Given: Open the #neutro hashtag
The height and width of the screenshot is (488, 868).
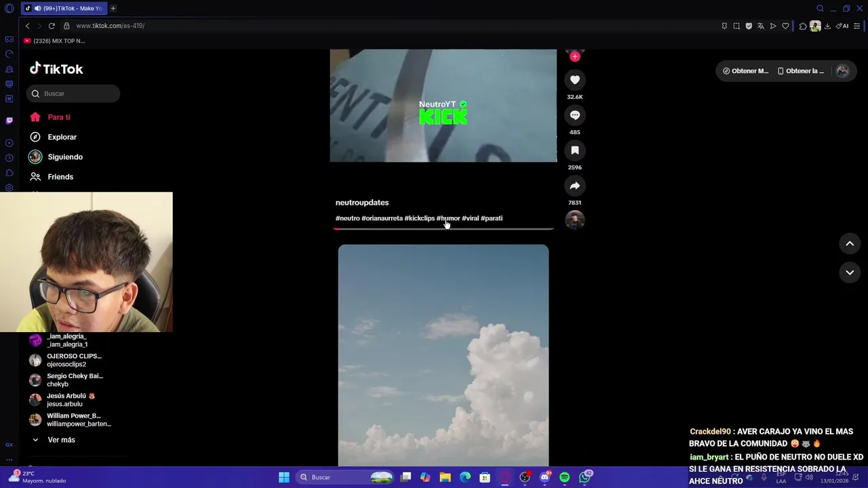Looking at the screenshot, I should pyautogui.click(x=348, y=218).
